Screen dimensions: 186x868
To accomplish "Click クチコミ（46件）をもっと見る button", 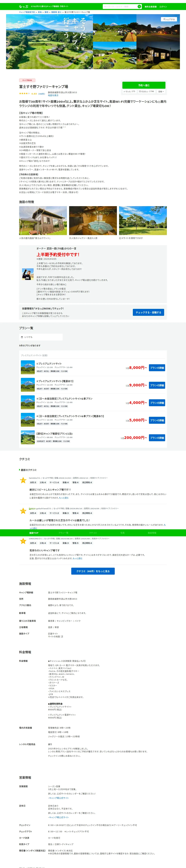I will tap(93, 571).
